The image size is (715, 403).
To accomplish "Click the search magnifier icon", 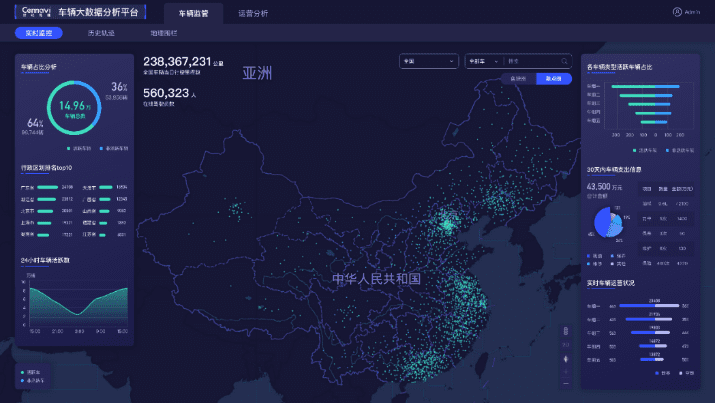I will tap(566, 61).
